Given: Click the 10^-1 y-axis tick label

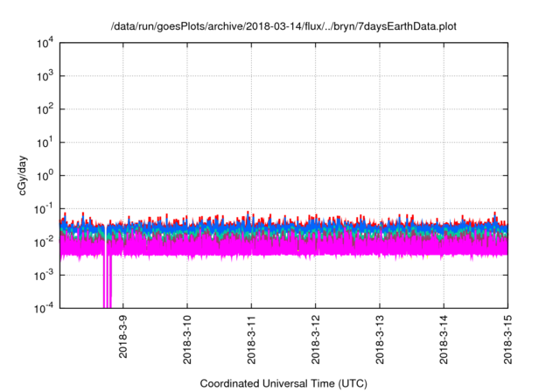Looking at the screenshot, I should pos(44,209).
